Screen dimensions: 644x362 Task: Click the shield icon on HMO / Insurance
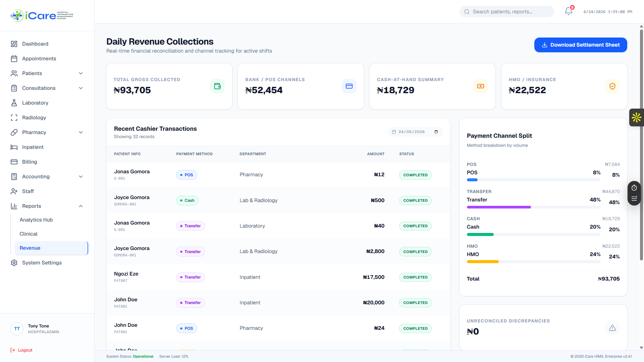612,86
